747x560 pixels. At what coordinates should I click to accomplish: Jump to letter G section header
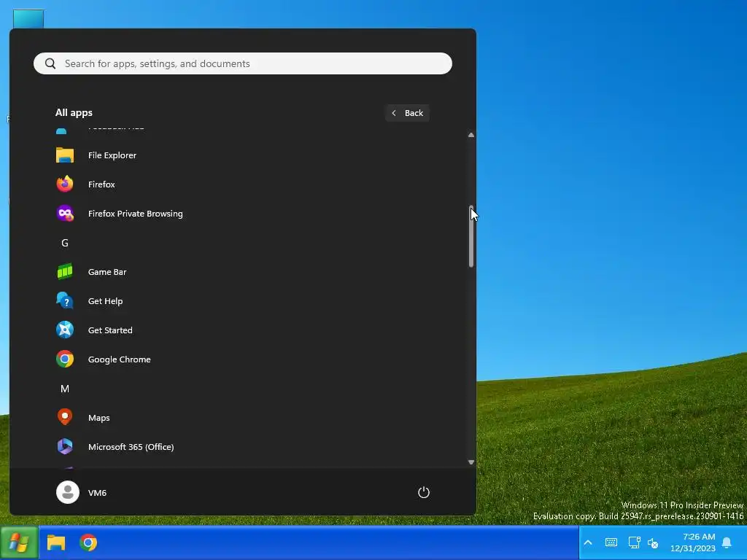click(x=65, y=243)
